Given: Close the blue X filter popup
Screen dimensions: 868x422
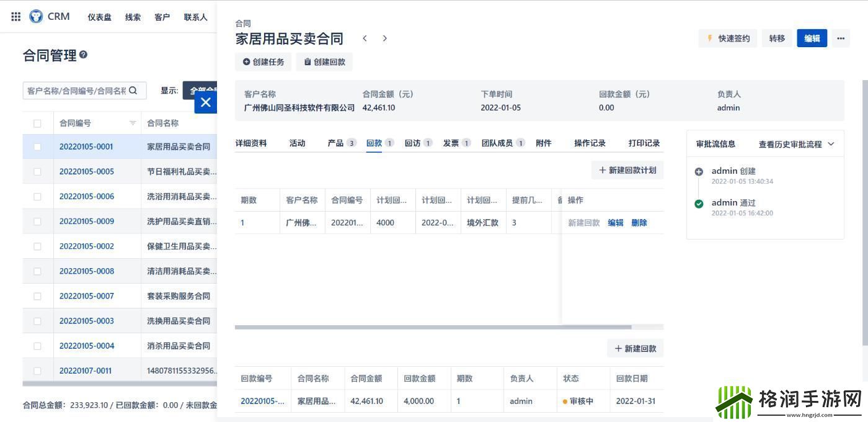Looking at the screenshot, I should [x=205, y=102].
